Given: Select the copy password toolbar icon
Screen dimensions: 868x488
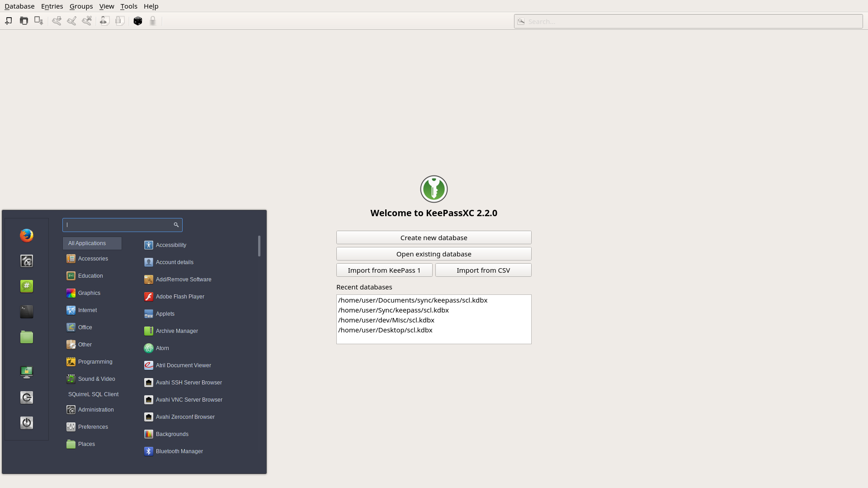Looking at the screenshot, I should point(119,21).
